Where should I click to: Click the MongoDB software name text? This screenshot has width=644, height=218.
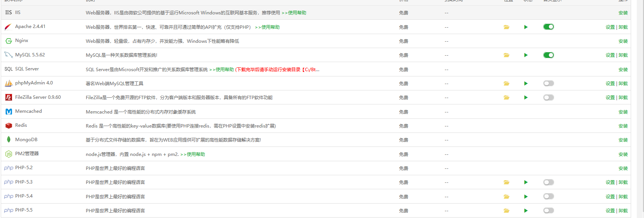[x=26, y=140]
